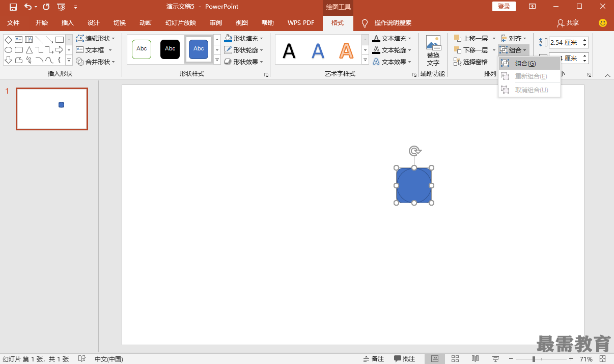Pick the down arrow shape in the gallery
Image resolution: width=614 pixels, height=364 pixels.
(x=8, y=60)
